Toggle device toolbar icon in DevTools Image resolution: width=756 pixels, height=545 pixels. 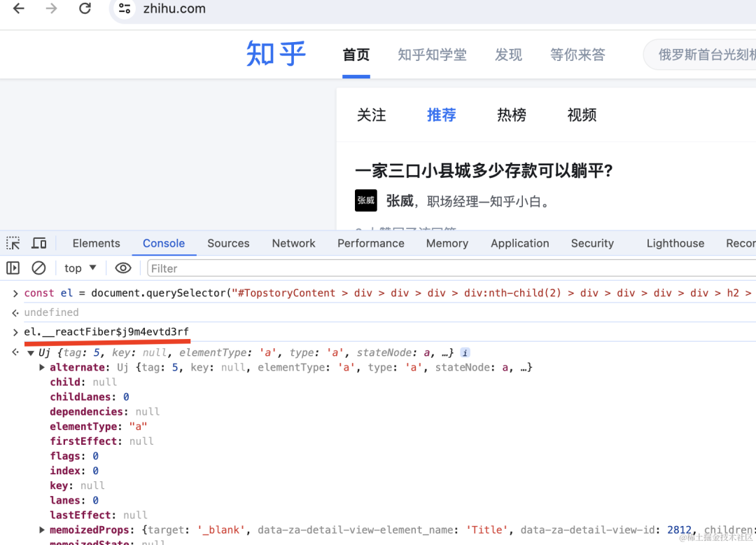coord(38,243)
